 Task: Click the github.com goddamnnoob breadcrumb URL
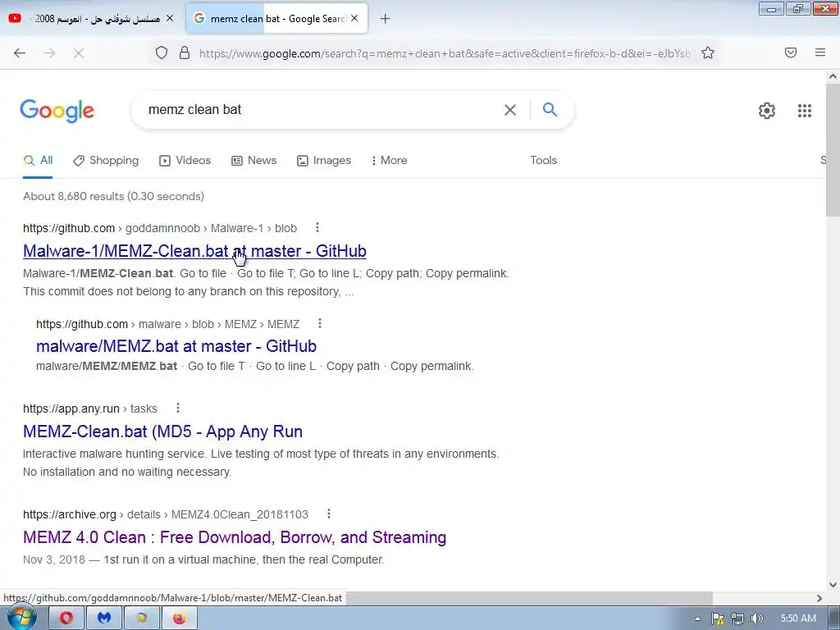click(x=160, y=228)
